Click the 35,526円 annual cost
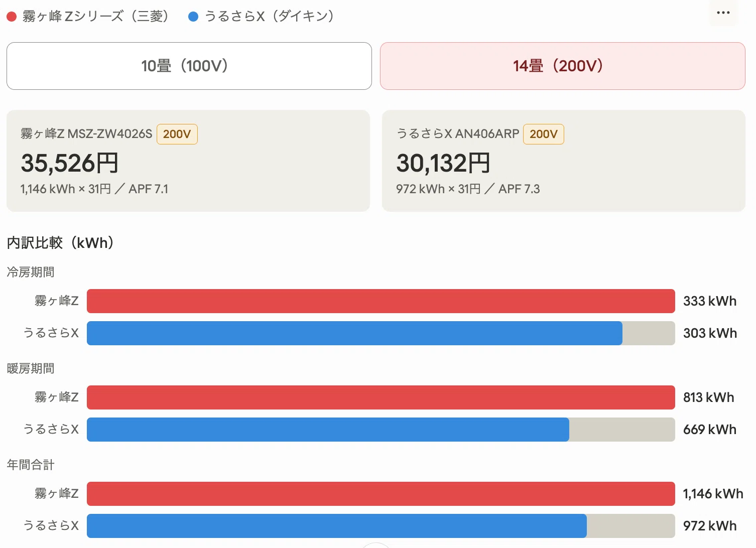The width and height of the screenshot is (756, 548). [x=70, y=163]
